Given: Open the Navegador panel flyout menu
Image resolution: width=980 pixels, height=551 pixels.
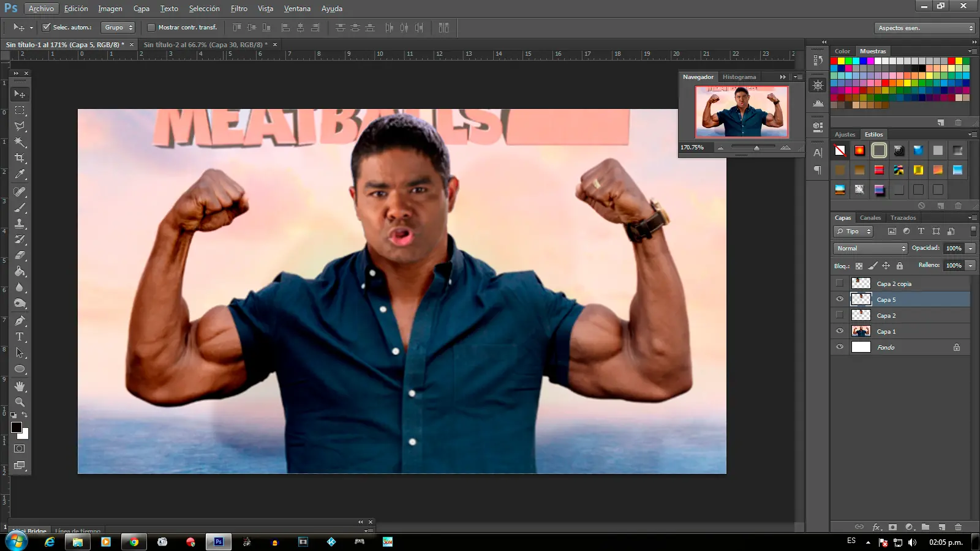Looking at the screenshot, I should coord(798,77).
